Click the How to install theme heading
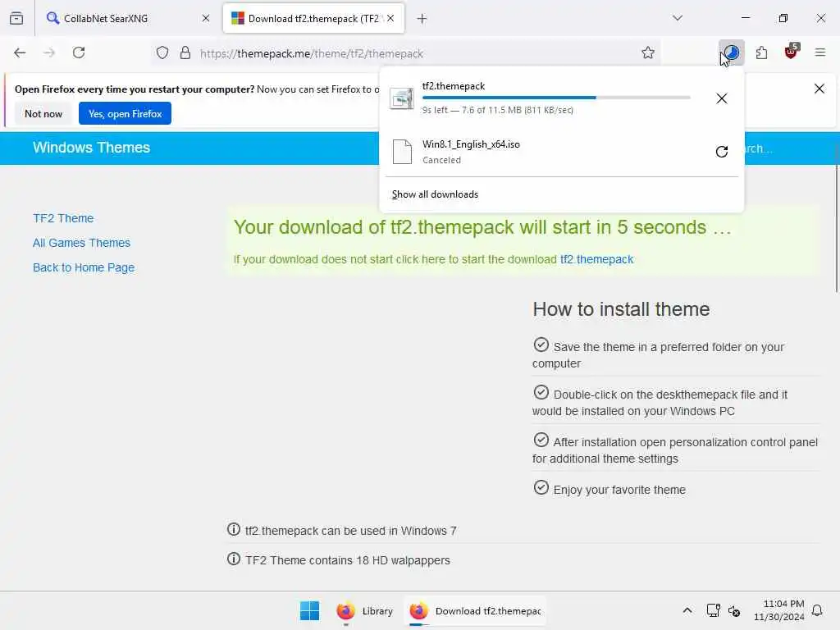This screenshot has height=630, width=840. coord(621,309)
